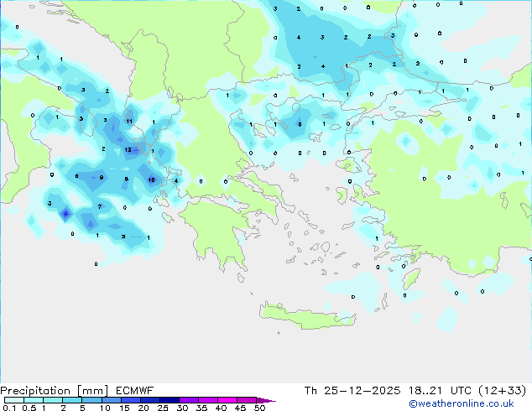Click legend tick label '45'
This screenshot has width=532, height=411.
pyautogui.click(x=240, y=408)
